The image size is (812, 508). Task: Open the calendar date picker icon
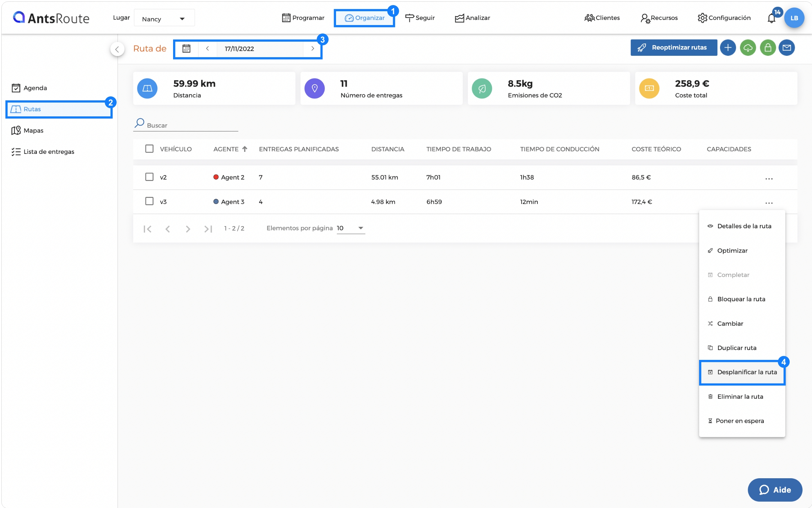click(x=186, y=49)
